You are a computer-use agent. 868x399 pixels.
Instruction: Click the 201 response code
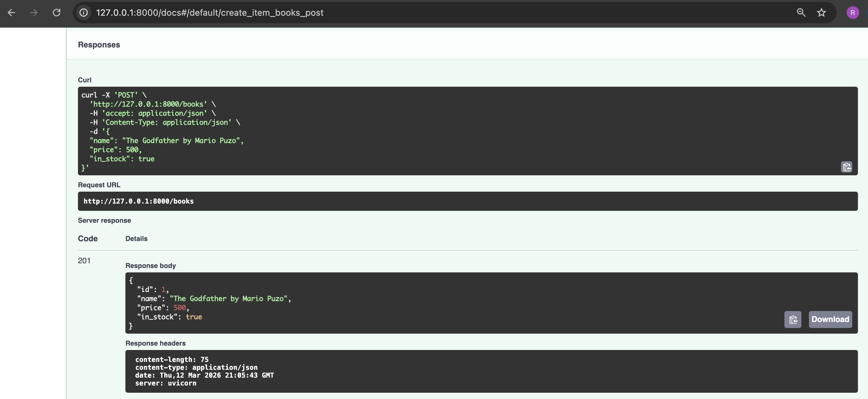tap(85, 260)
